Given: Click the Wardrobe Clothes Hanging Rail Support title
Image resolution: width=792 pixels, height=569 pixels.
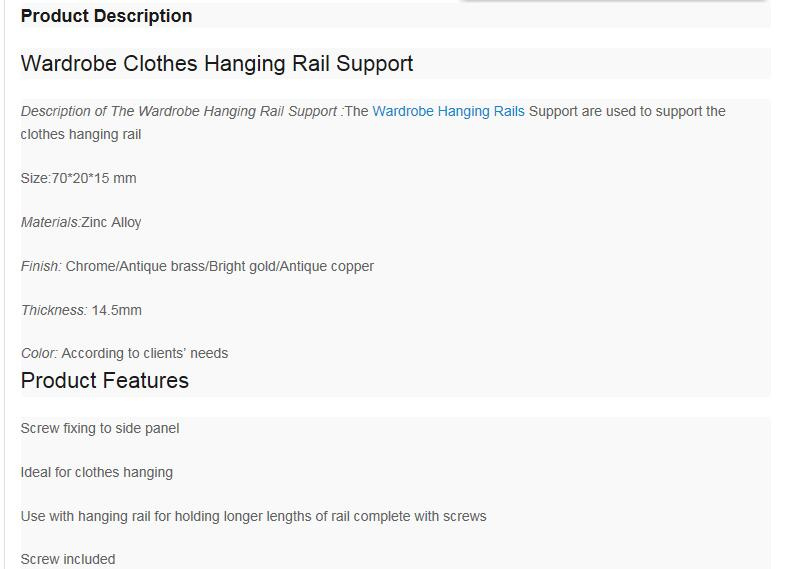Looking at the screenshot, I should point(217,64).
